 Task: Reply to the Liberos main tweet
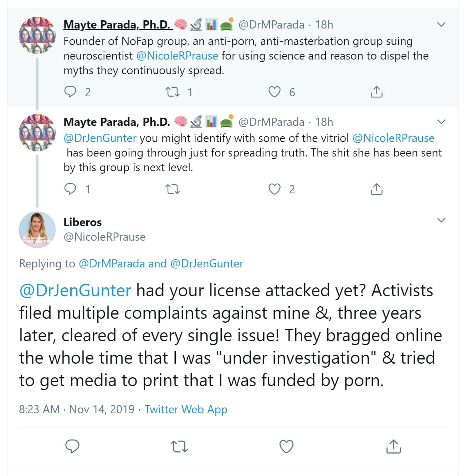(x=72, y=446)
